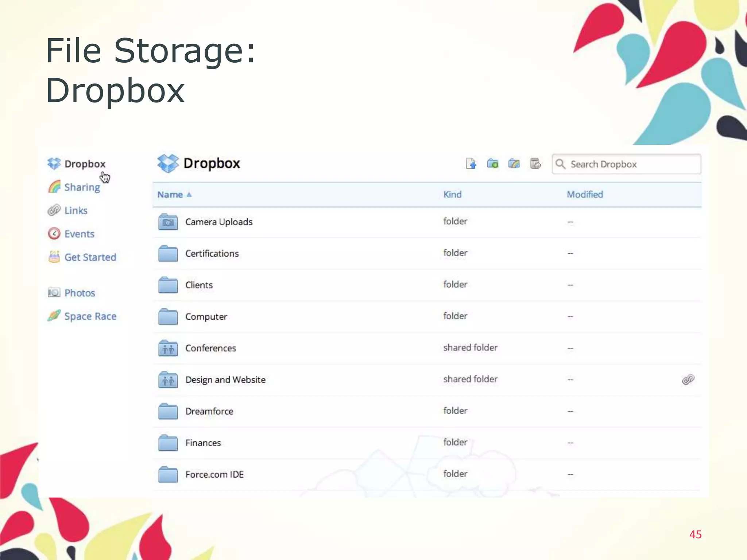Click the Clients folder icon
This screenshot has height=560, width=747.
pos(168,285)
